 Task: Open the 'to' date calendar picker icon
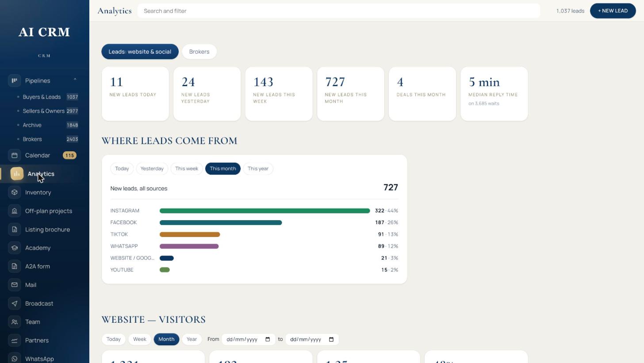pyautogui.click(x=331, y=340)
